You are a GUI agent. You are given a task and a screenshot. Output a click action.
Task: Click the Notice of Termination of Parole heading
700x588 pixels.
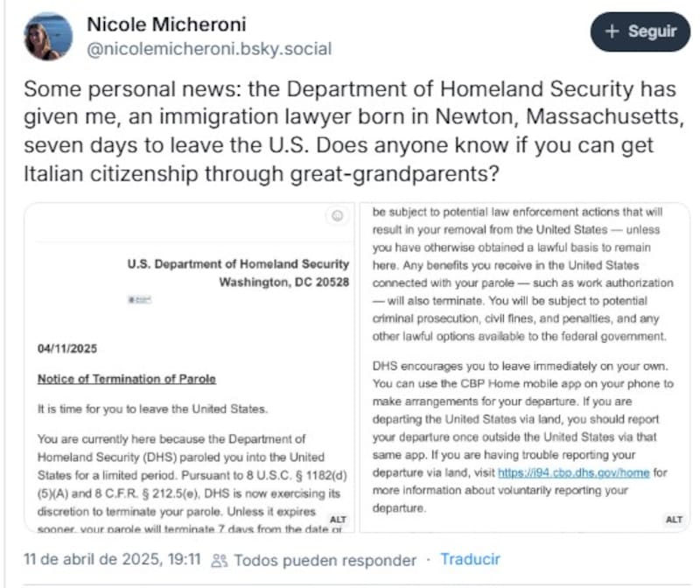pyautogui.click(x=126, y=379)
